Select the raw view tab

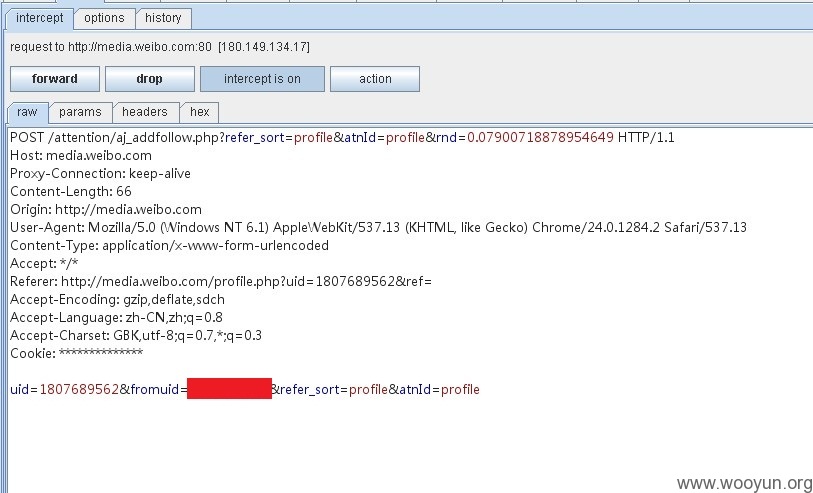(x=27, y=112)
